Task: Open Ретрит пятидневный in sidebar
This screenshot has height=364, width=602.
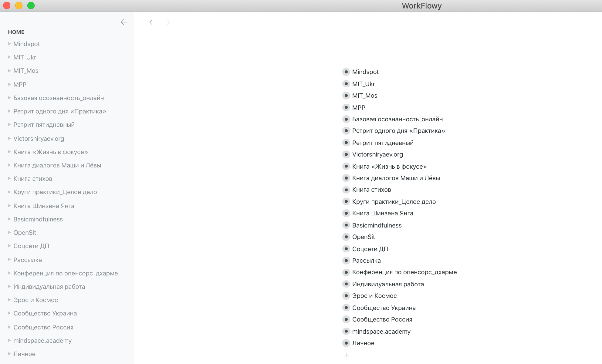Action: tap(44, 125)
